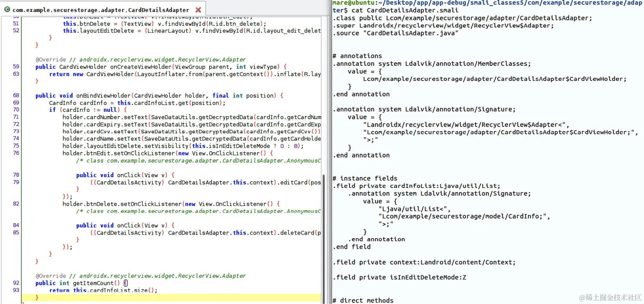Click the '.class public' line in terminal
This screenshot has height=304, width=644.
click(x=463, y=18)
